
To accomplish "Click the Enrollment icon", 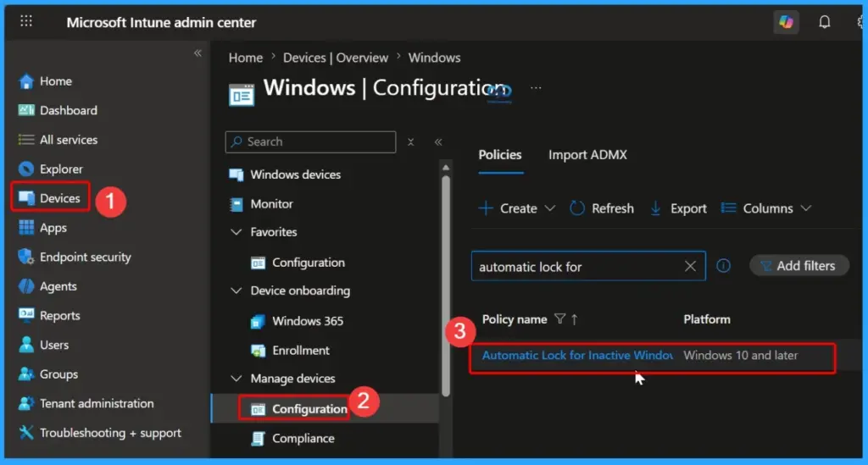I will (x=258, y=351).
